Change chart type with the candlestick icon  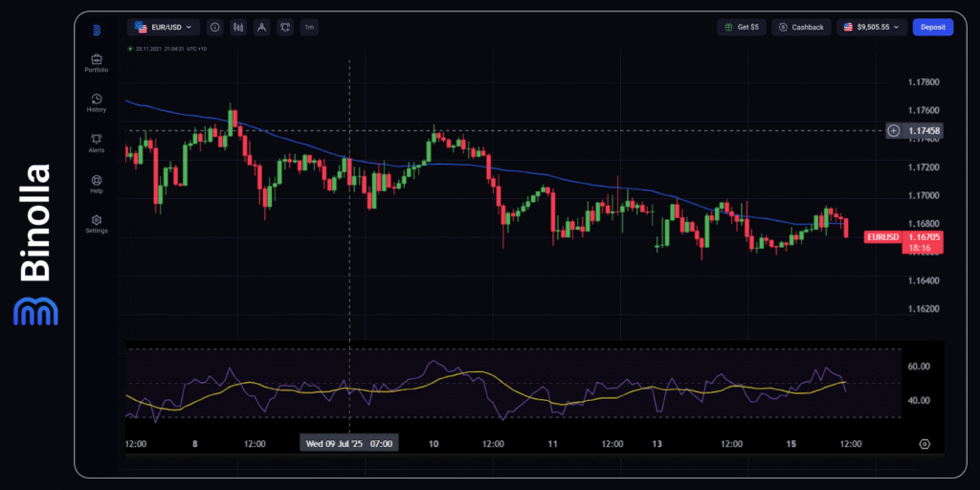[238, 28]
